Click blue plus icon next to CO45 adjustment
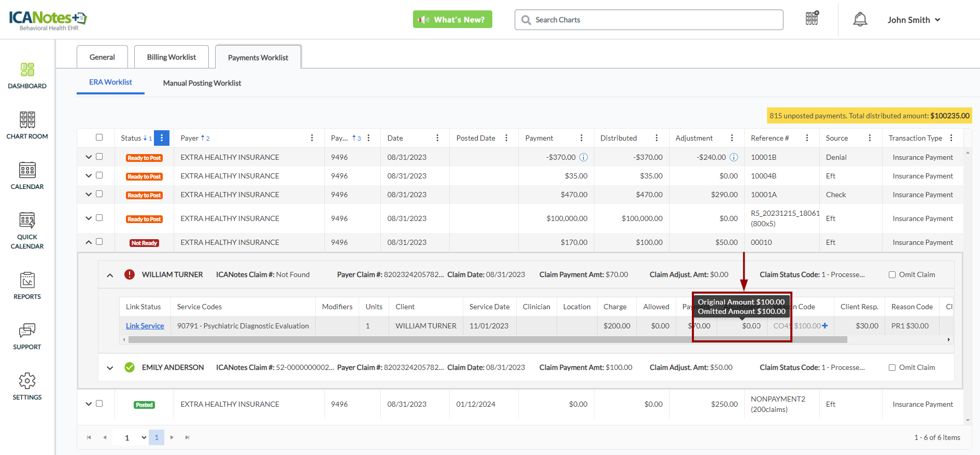 825,326
